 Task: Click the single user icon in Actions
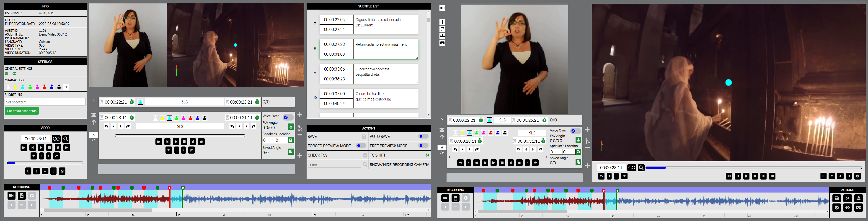pos(859,198)
